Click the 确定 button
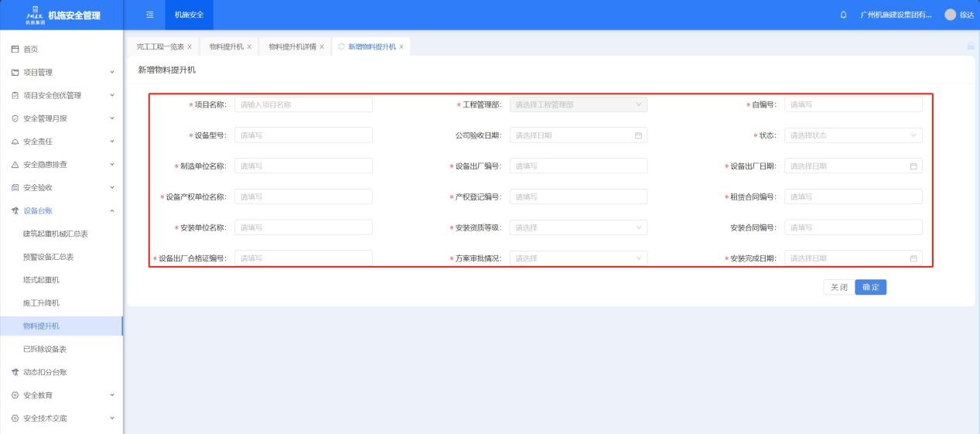 pyautogui.click(x=870, y=287)
